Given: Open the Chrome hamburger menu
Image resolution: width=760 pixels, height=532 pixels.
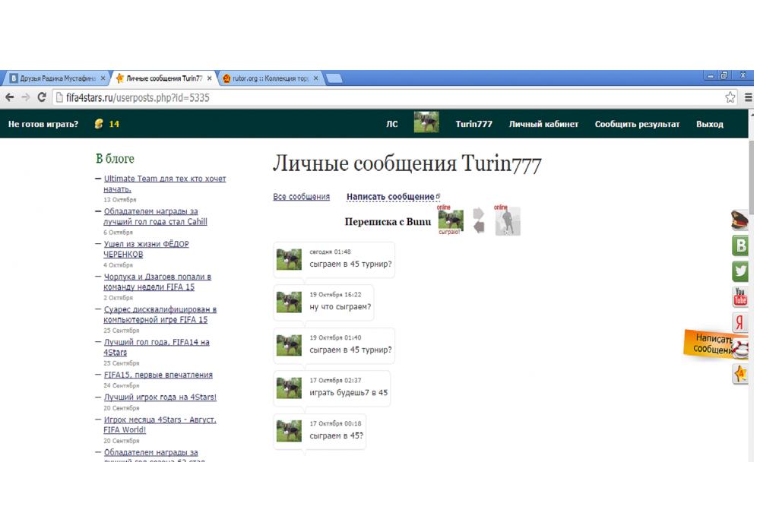Looking at the screenshot, I should point(749,97).
